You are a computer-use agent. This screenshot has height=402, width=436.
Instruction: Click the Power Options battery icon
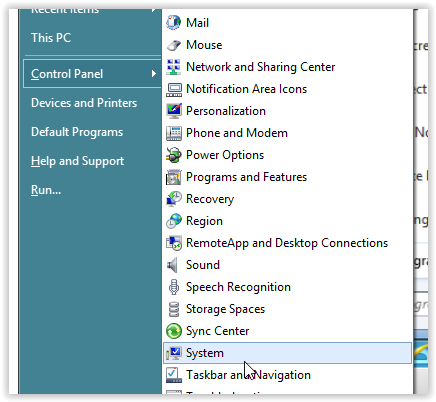click(174, 155)
